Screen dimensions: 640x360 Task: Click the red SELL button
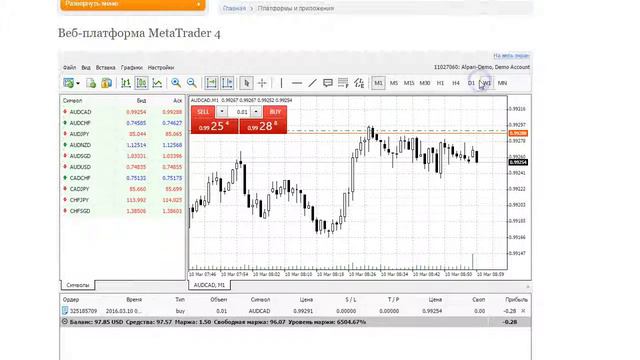pyautogui.click(x=203, y=112)
